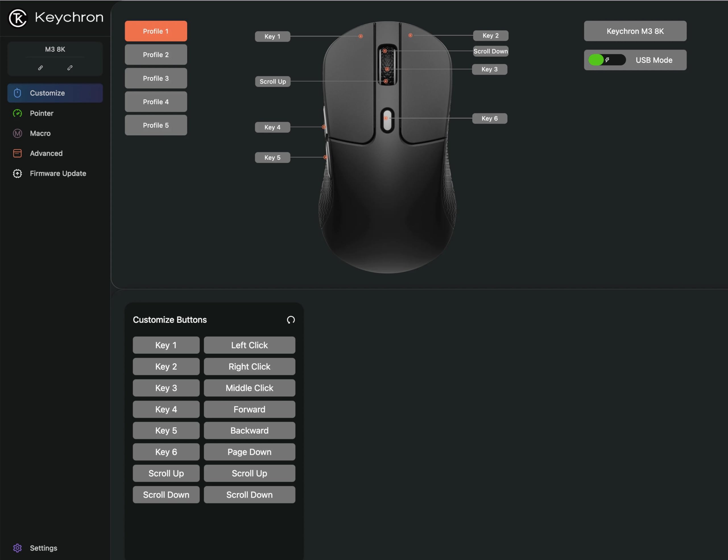The image size is (728, 560).
Task: Open the assignment button beside Scroll Up row
Action: pos(249,473)
